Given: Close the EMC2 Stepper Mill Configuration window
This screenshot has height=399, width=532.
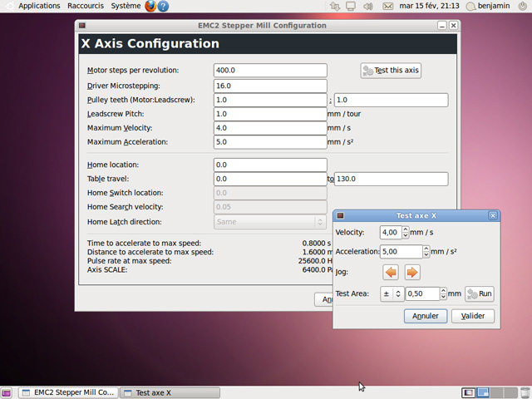Looking at the screenshot, I should [x=453, y=26].
